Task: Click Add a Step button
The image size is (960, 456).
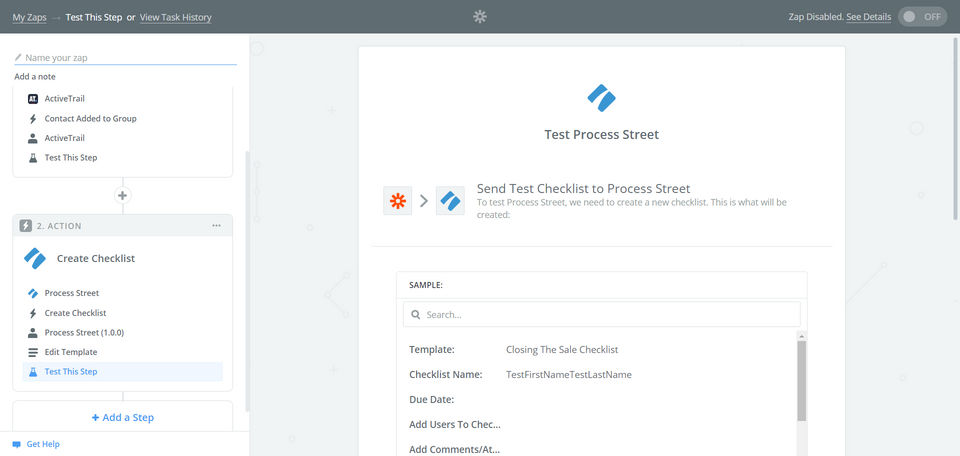Action: (x=122, y=417)
